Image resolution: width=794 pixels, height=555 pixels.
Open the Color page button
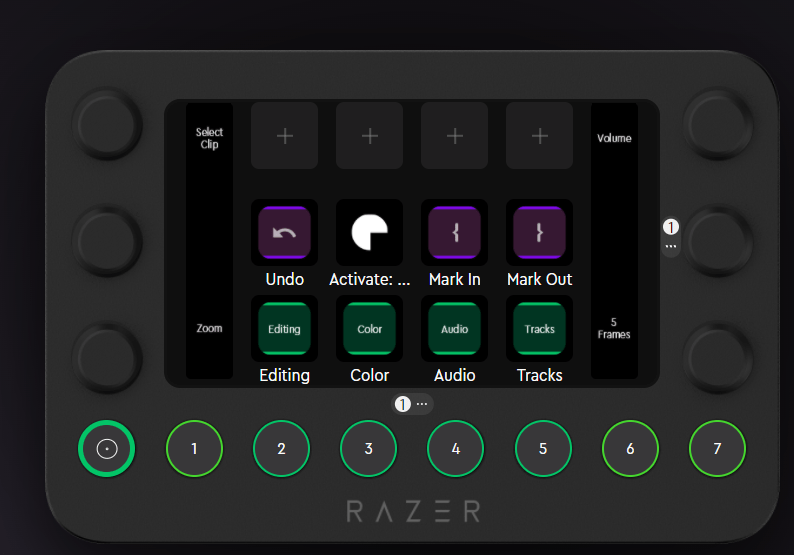pos(369,329)
